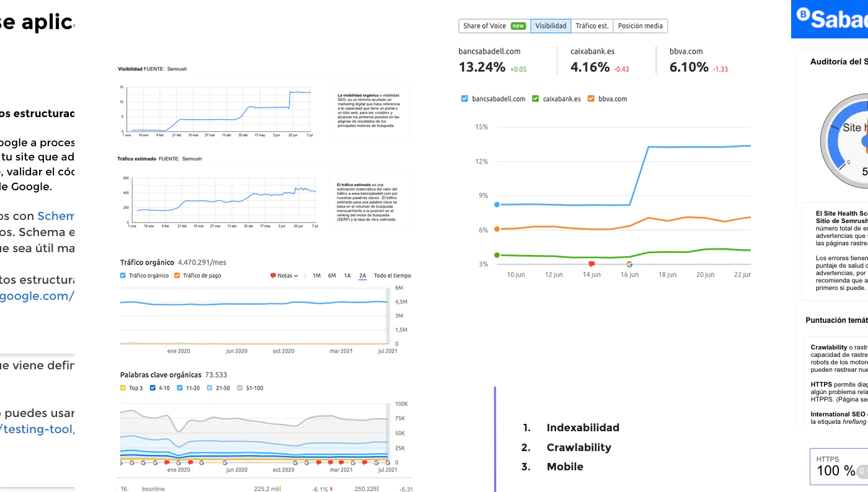Click the Sabadell logo in the blue banner

point(831,19)
